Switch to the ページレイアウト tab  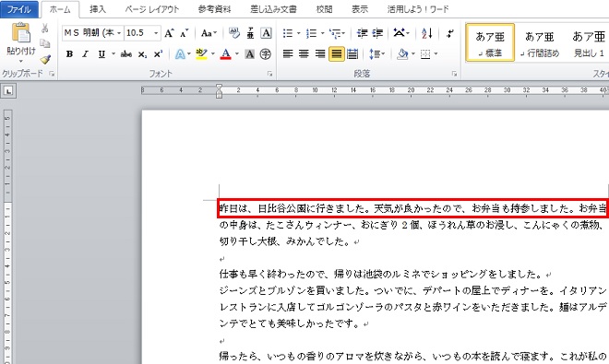[x=152, y=9]
